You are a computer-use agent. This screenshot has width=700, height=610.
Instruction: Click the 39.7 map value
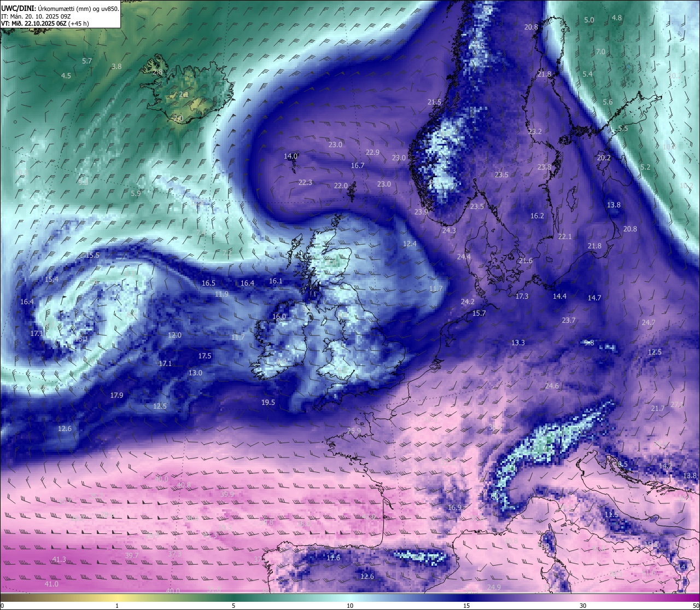[x=132, y=555]
